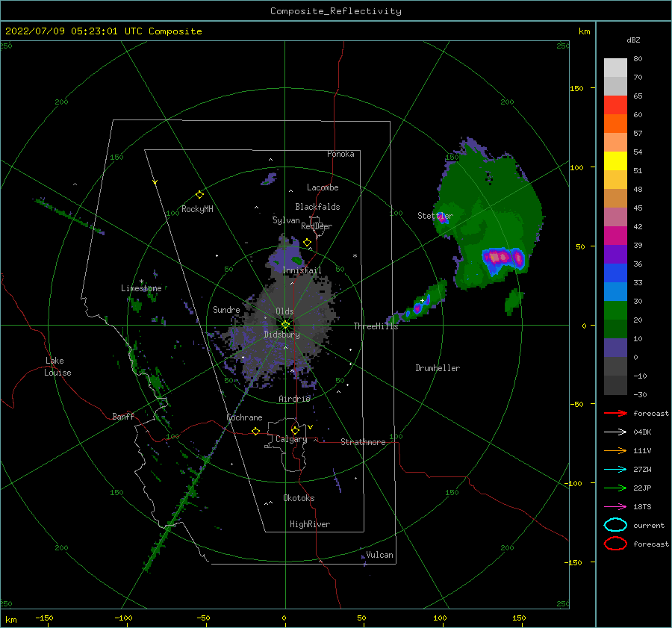Click the Didsbury town label

click(281, 335)
